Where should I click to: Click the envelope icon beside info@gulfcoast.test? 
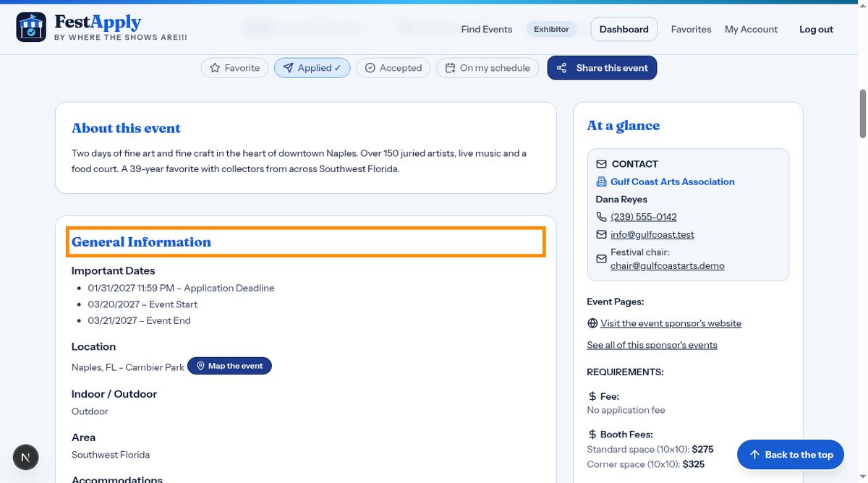point(601,234)
